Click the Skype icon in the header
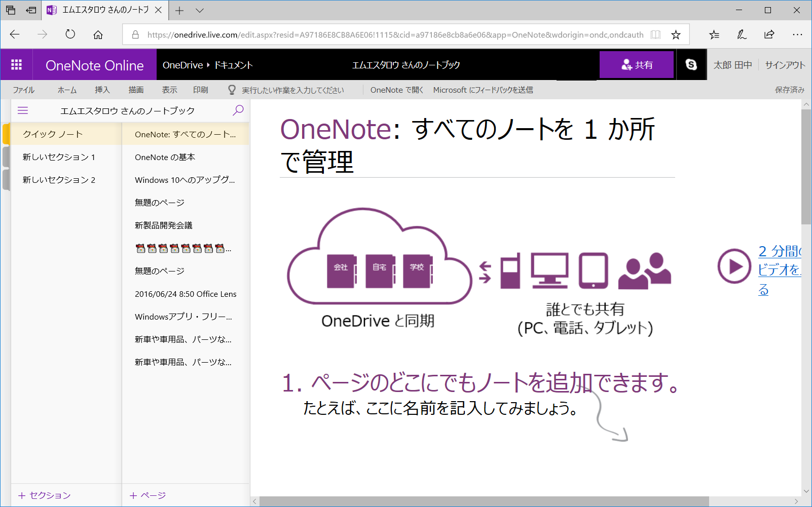 click(x=691, y=64)
